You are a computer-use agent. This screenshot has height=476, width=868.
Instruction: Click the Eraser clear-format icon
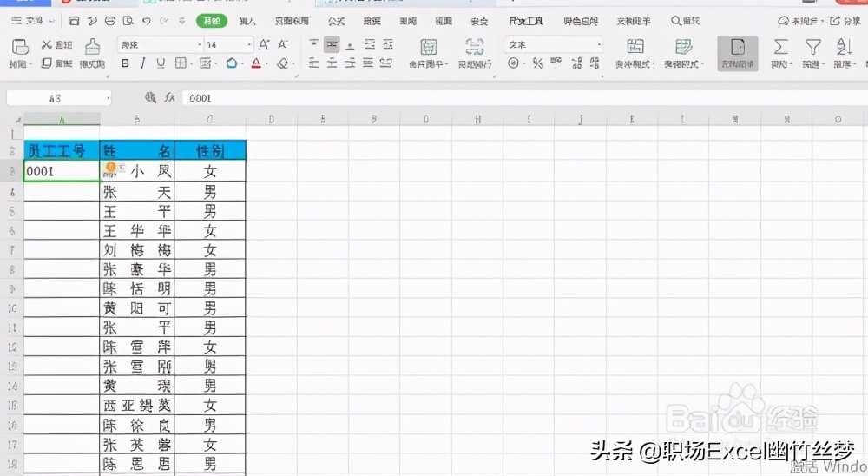tap(283, 63)
